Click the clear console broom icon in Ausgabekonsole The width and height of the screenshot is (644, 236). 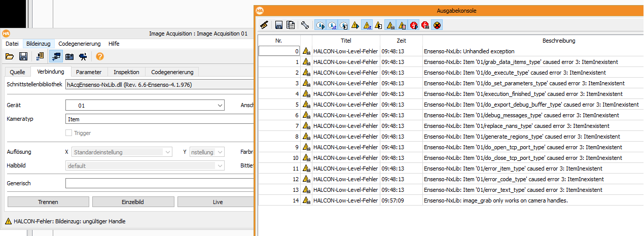pyautogui.click(x=264, y=24)
